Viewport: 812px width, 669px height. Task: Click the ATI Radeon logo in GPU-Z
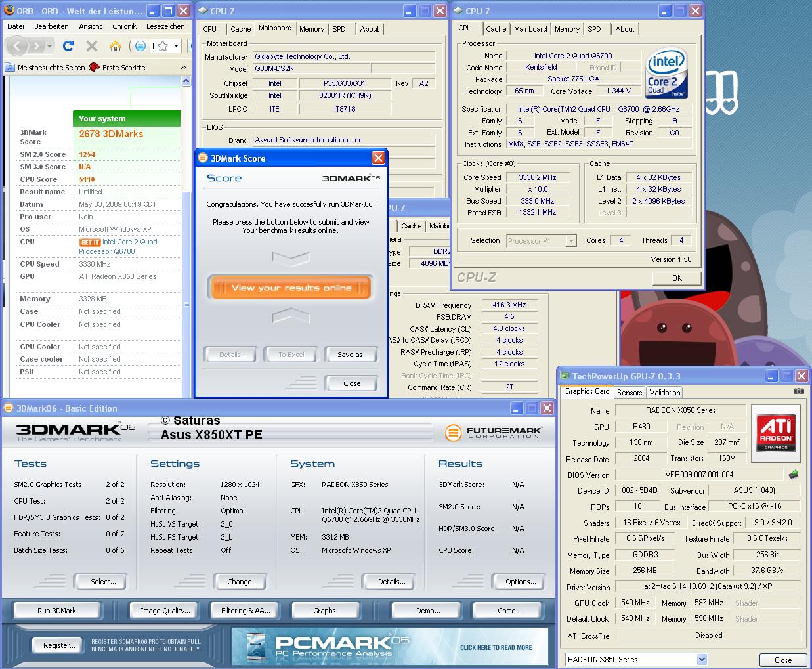[x=776, y=433]
